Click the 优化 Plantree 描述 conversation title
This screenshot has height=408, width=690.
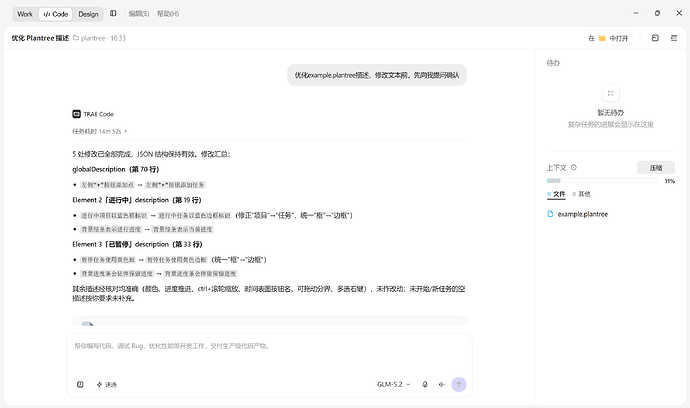coord(40,38)
